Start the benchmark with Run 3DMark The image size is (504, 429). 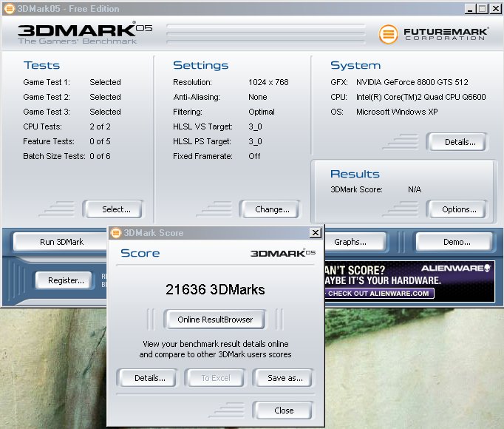tap(61, 242)
